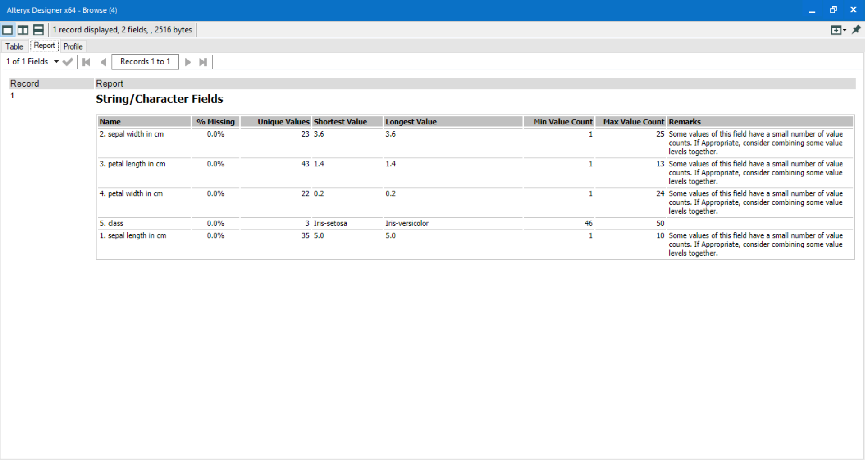Image resolution: width=868 pixels, height=460 pixels.
Task: Click the 'Records 1 to 1' box
Action: click(x=145, y=62)
